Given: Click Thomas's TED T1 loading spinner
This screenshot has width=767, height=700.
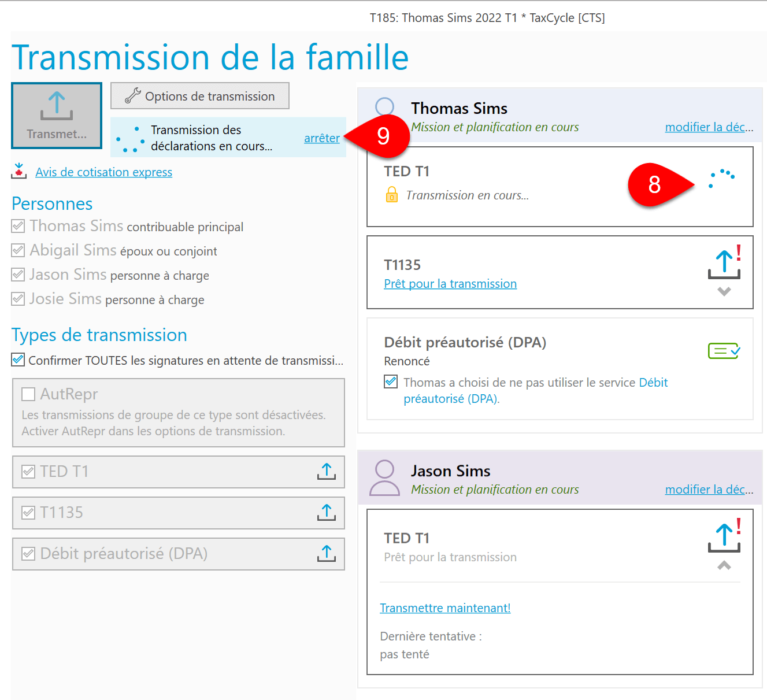Looking at the screenshot, I should tap(722, 179).
